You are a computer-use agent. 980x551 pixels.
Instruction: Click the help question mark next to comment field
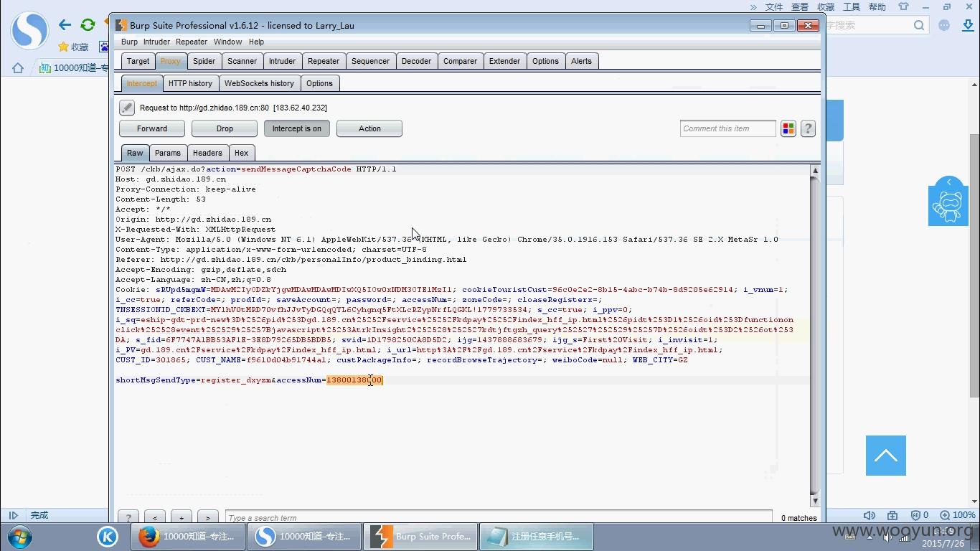[x=808, y=128]
